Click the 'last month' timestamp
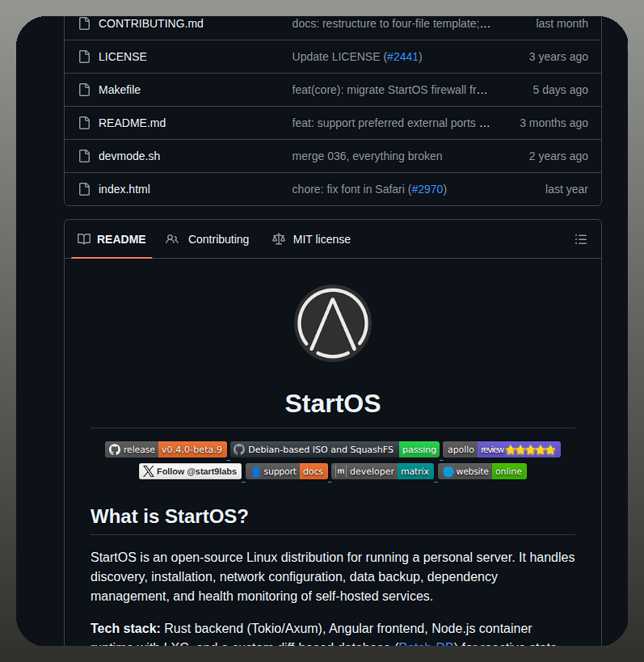This screenshot has width=644, height=662. point(562,23)
